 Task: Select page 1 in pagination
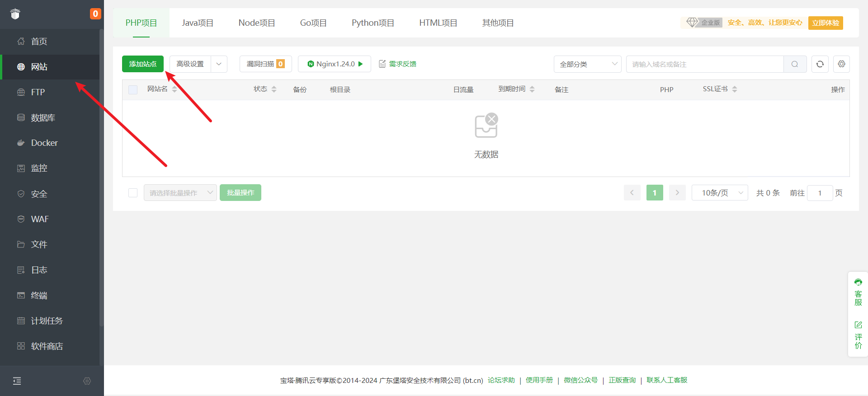coord(655,193)
